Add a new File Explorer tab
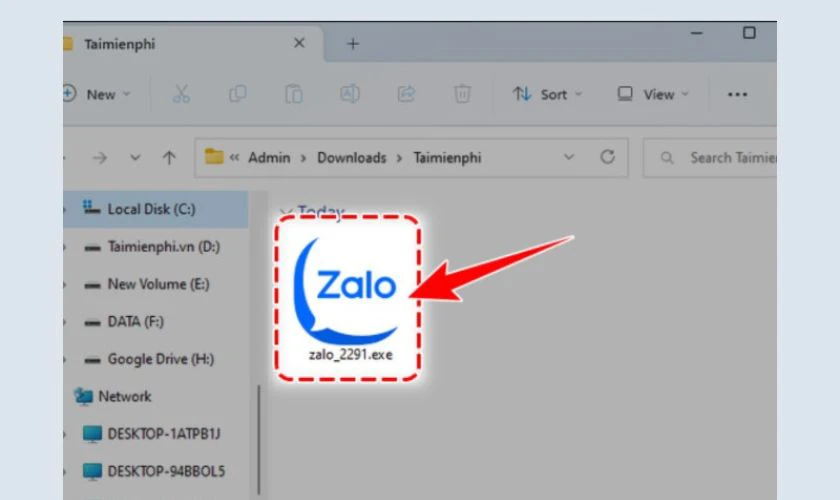The image size is (840, 500). coord(352,44)
